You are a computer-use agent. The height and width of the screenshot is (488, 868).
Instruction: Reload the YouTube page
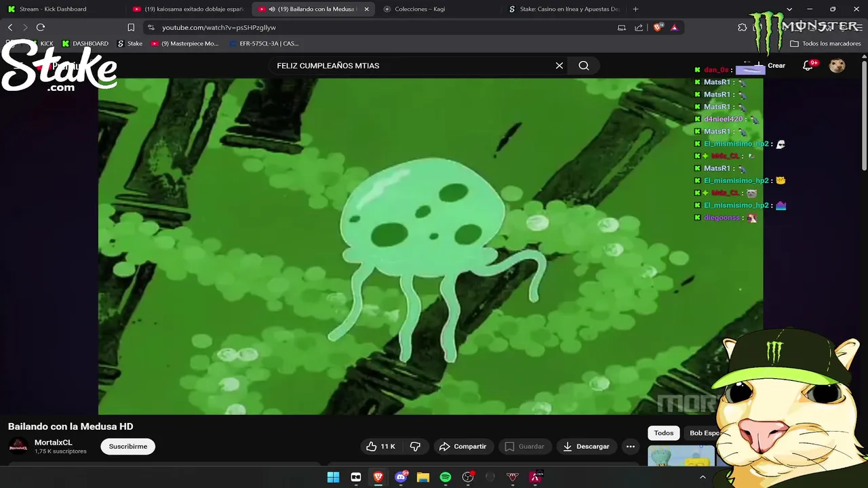(x=41, y=27)
